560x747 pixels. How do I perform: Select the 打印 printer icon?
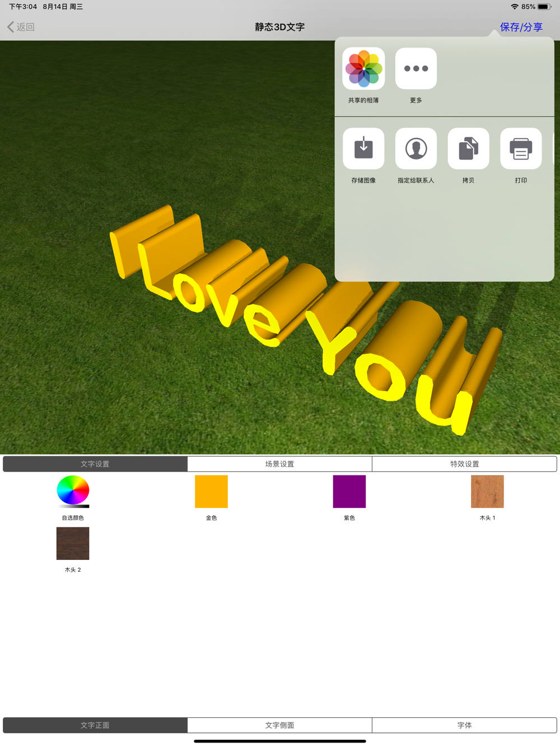(x=521, y=148)
